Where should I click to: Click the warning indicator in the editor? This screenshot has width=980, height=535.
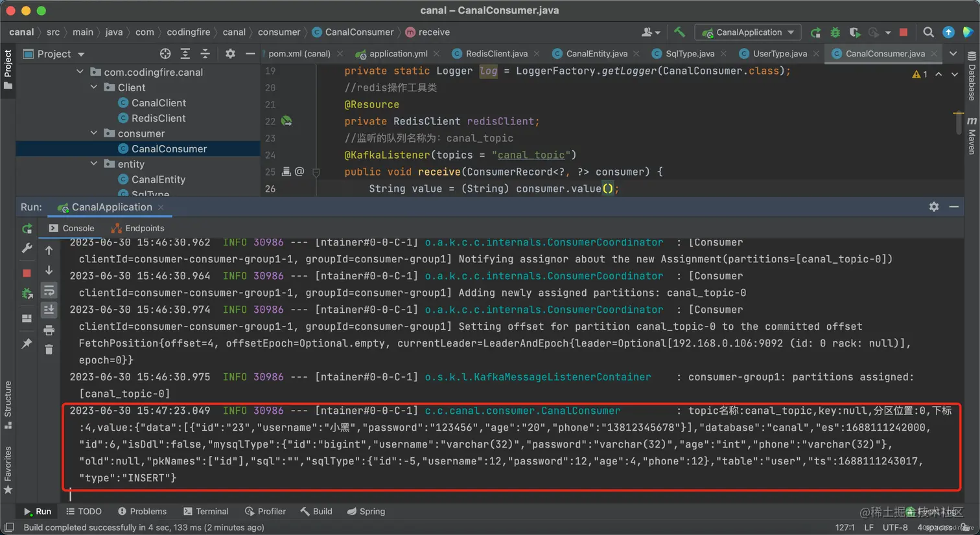[920, 74]
